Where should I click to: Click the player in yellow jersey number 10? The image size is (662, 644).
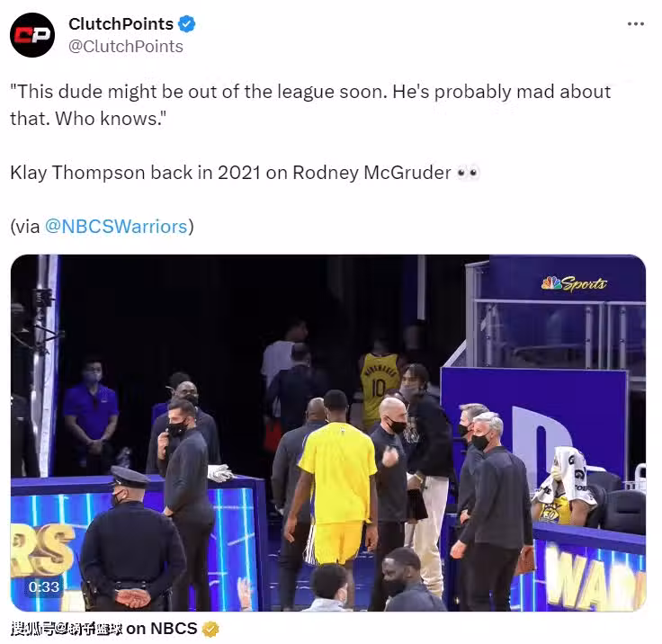pyautogui.click(x=379, y=384)
